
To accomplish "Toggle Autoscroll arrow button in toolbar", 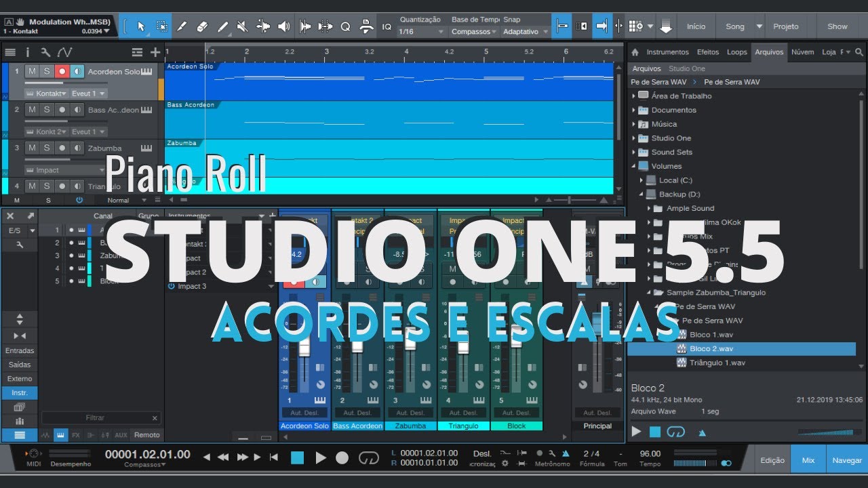I will pos(601,26).
